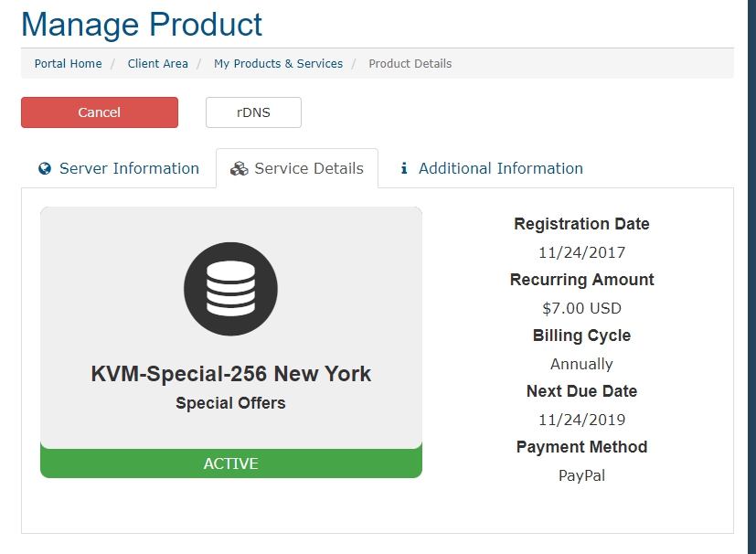Click the Manage Product page heading
The image size is (756, 554).
(x=142, y=24)
